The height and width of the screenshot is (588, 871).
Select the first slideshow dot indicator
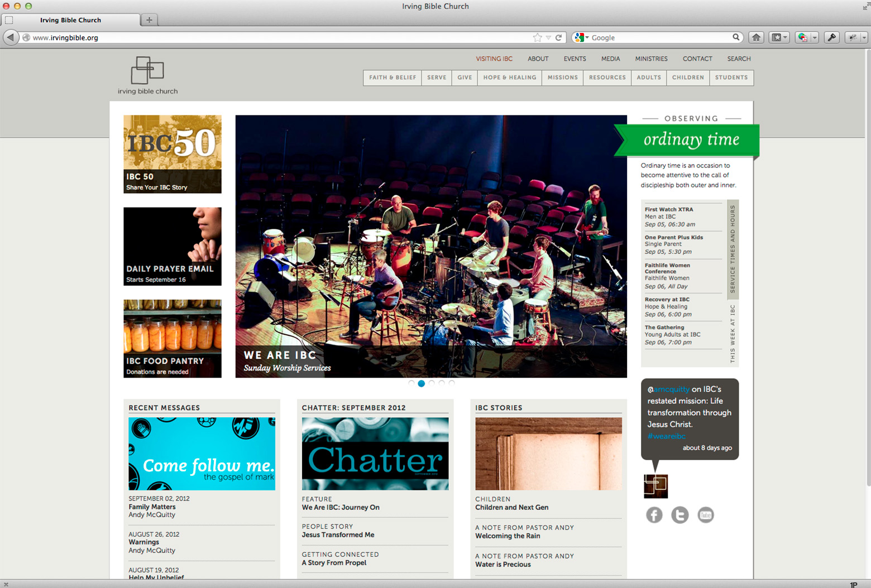tap(411, 383)
